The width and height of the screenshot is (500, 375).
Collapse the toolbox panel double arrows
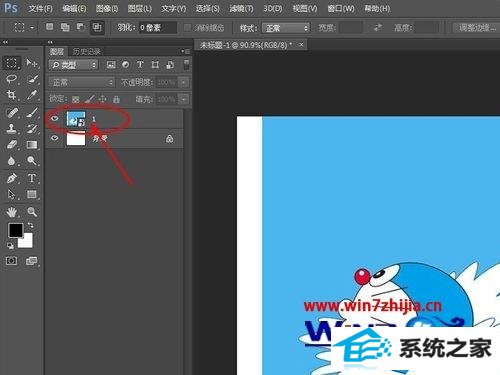5,42
